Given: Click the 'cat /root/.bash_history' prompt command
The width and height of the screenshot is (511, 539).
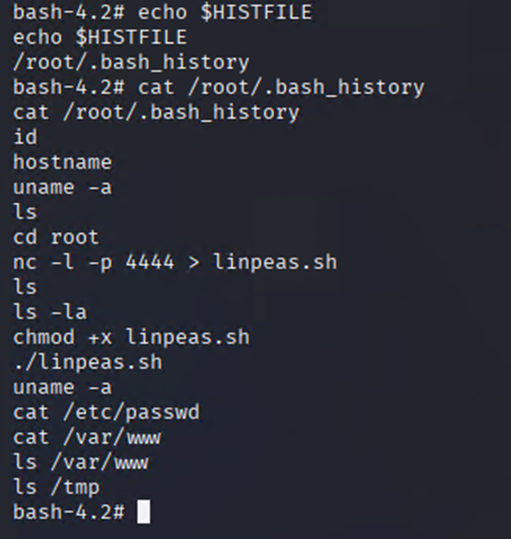Looking at the screenshot, I should coord(281,87).
